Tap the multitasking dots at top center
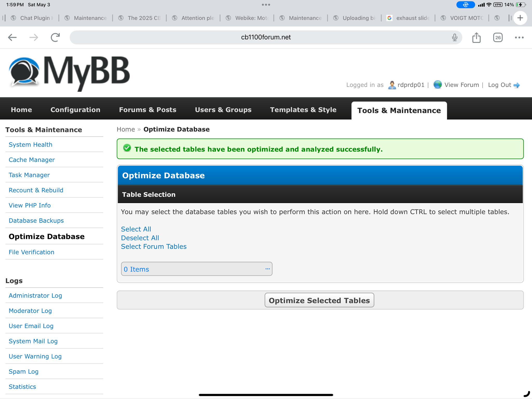 pos(266,4)
